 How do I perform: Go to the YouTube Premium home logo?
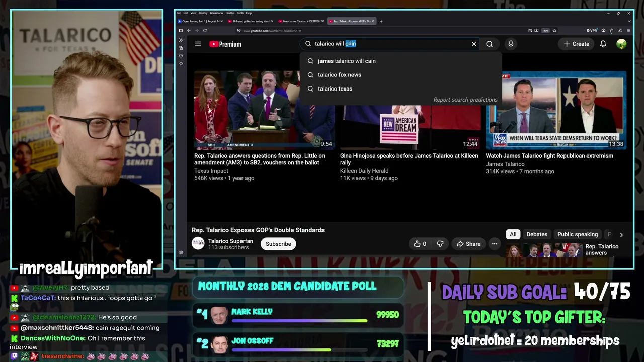pyautogui.click(x=225, y=44)
